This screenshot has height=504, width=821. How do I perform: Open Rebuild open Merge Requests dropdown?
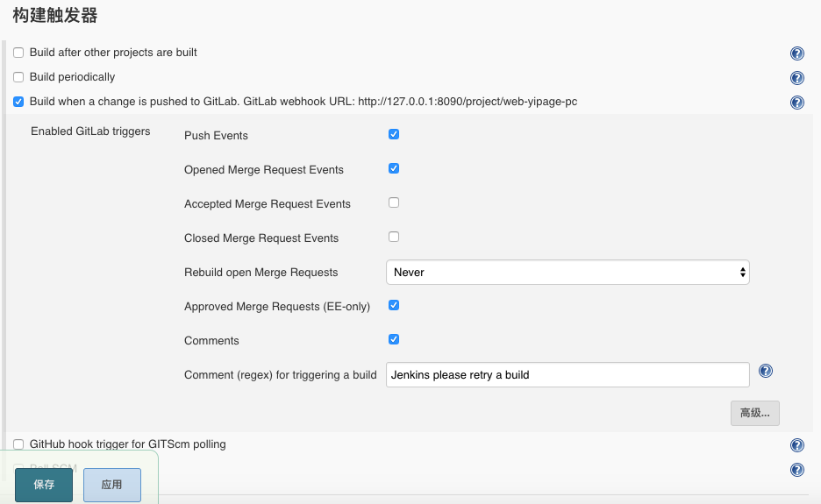point(568,272)
